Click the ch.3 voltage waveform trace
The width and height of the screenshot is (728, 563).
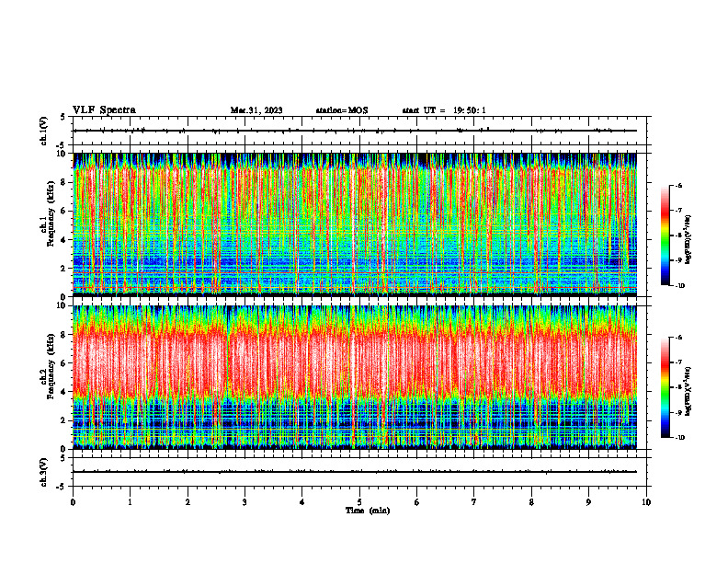coord(355,472)
